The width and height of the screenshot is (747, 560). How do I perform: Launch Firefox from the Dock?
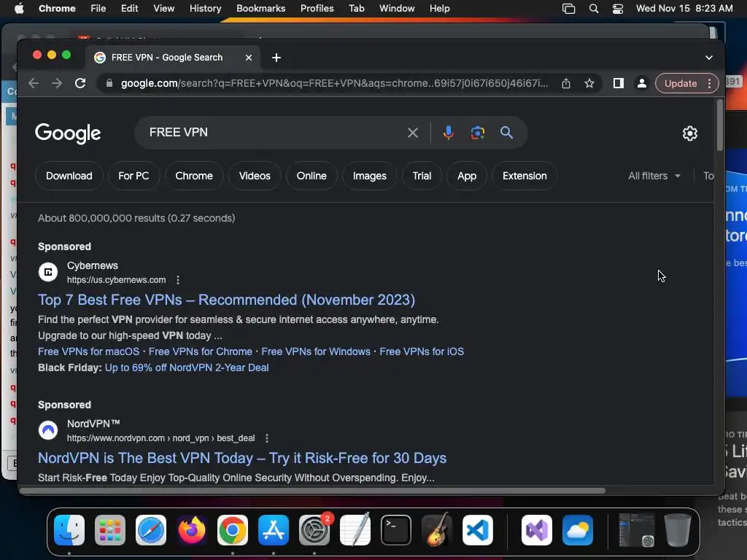192,530
